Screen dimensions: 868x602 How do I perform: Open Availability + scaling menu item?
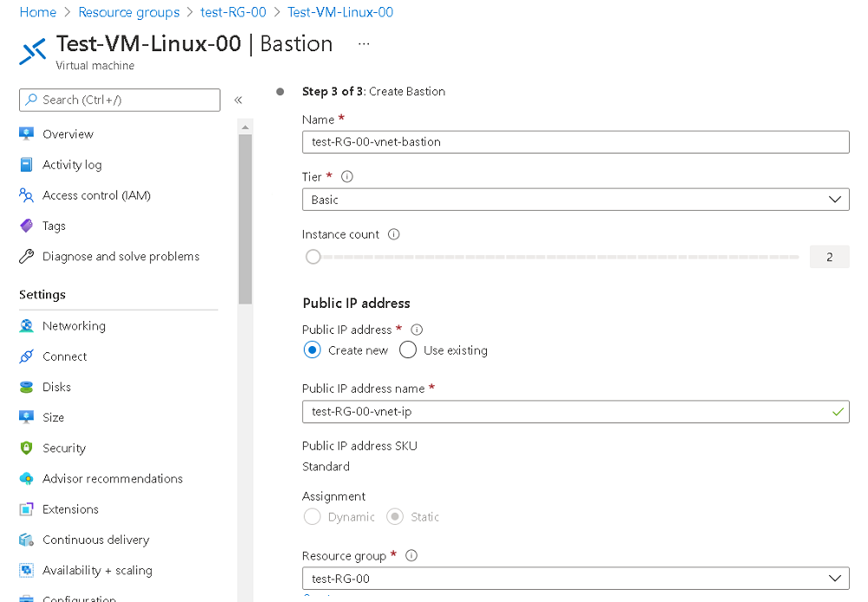[x=97, y=570]
